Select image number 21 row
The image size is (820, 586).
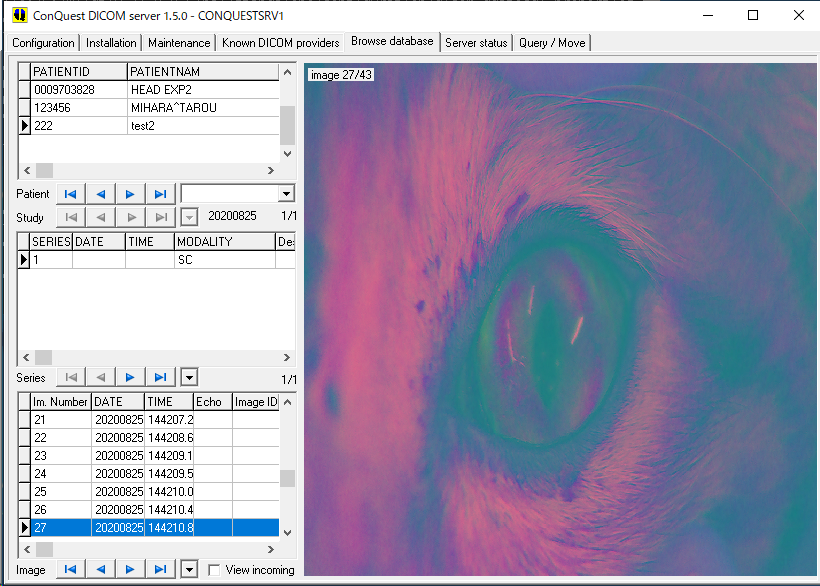[149, 419]
